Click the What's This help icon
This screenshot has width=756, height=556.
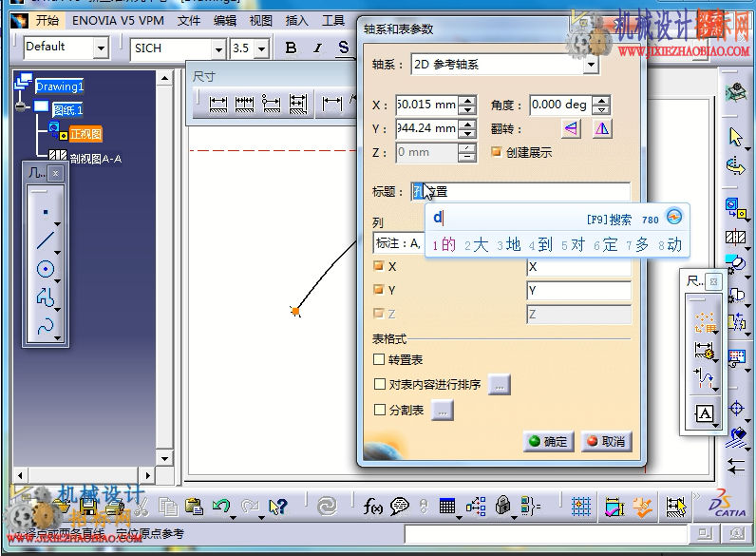point(278,507)
